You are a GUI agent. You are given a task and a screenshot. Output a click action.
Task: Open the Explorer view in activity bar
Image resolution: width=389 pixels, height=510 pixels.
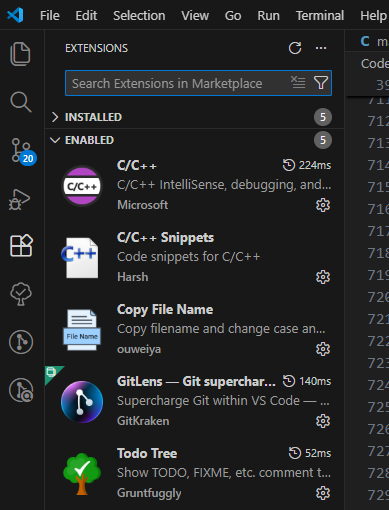tap(21, 54)
